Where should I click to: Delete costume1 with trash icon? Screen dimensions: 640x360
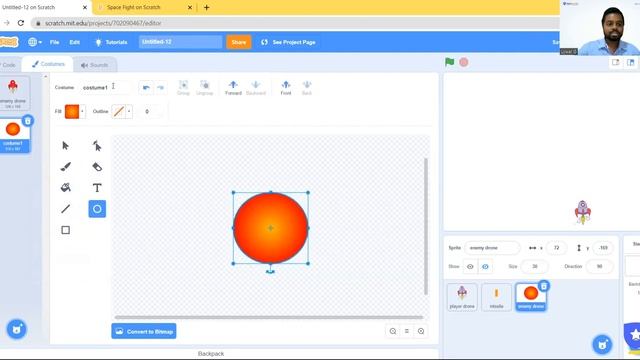click(x=27, y=121)
